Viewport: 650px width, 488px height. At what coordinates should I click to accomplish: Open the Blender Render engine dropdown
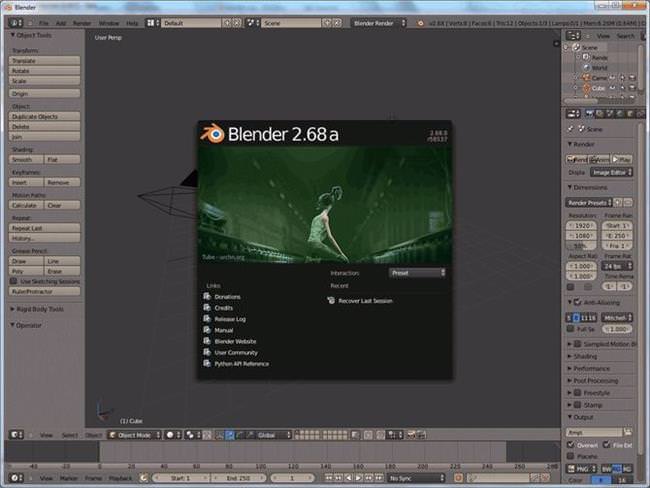pos(379,23)
